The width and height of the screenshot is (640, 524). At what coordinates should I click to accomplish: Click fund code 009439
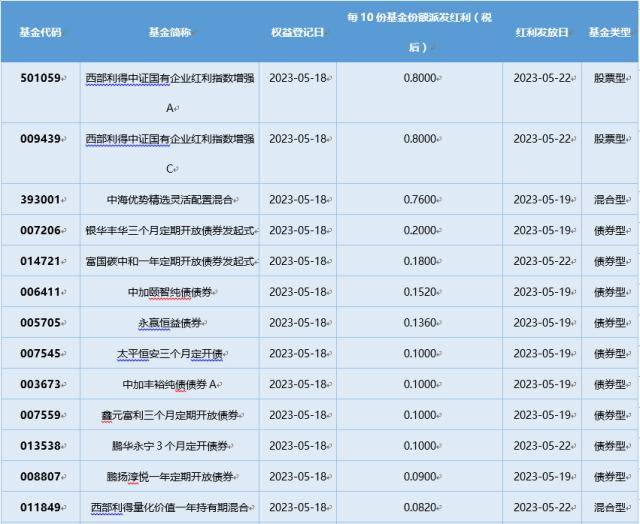coord(39,140)
